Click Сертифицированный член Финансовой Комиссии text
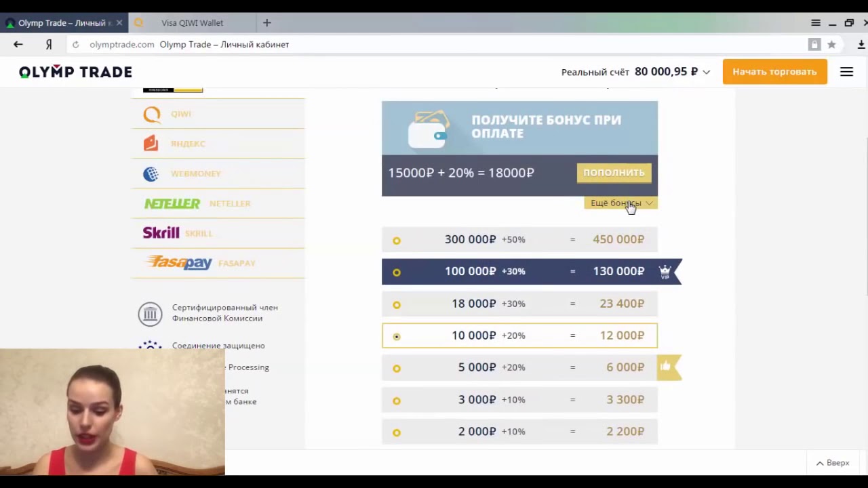868x488 pixels. [x=225, y=313]
